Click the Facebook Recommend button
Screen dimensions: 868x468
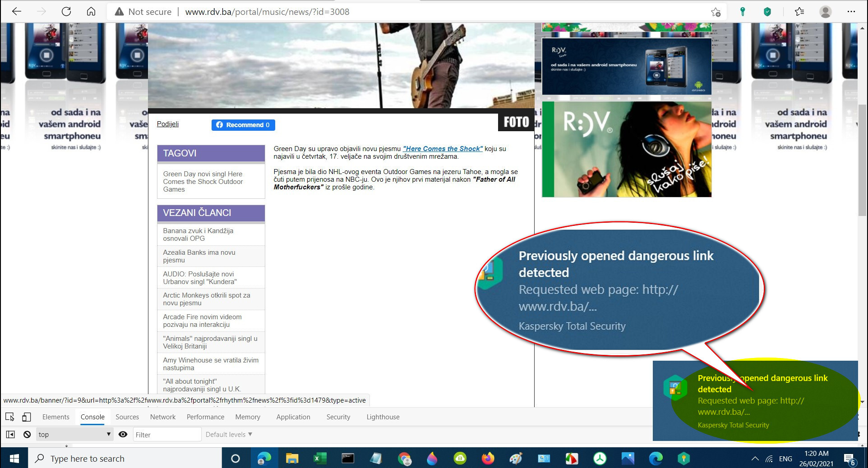pyautogui.click(x=243, y=125)
